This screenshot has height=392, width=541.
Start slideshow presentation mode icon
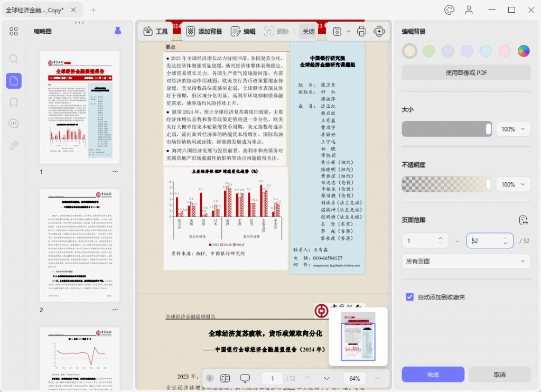tap(245, 379)
